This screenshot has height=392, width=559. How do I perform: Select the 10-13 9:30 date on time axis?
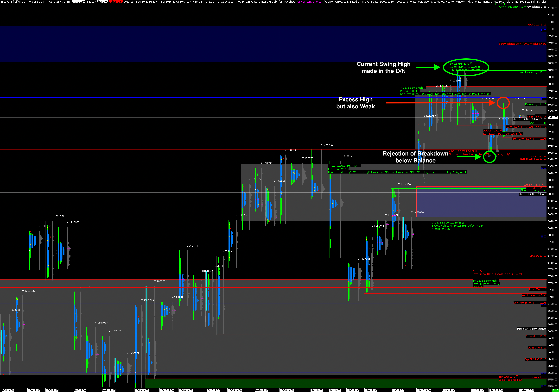142,390
